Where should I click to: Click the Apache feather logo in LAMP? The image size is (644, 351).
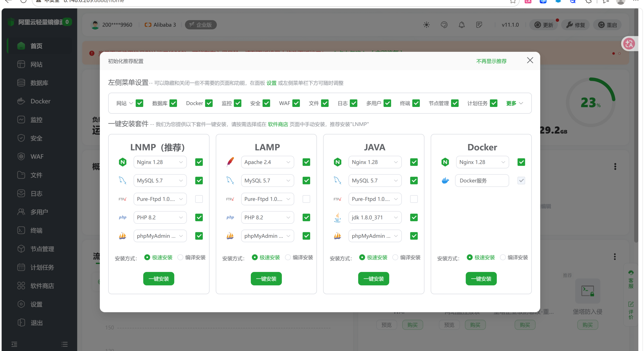230,162
